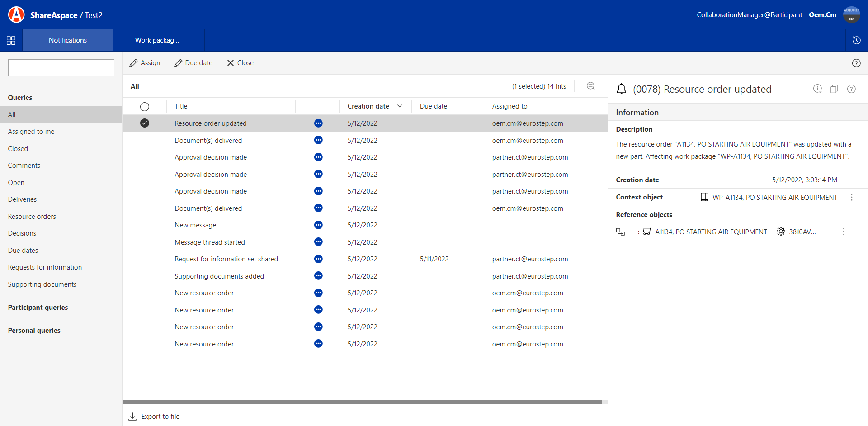Image resolution: width=868 pixels, height=426 pixels.
Task: Open Reference objects more options menu
Action: [x=843, y=232]
